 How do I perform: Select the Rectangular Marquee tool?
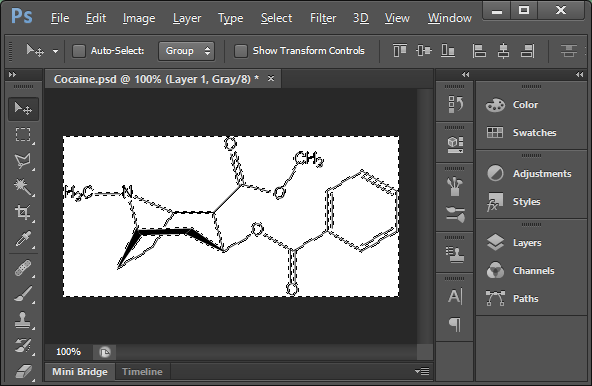pos(23,135)
